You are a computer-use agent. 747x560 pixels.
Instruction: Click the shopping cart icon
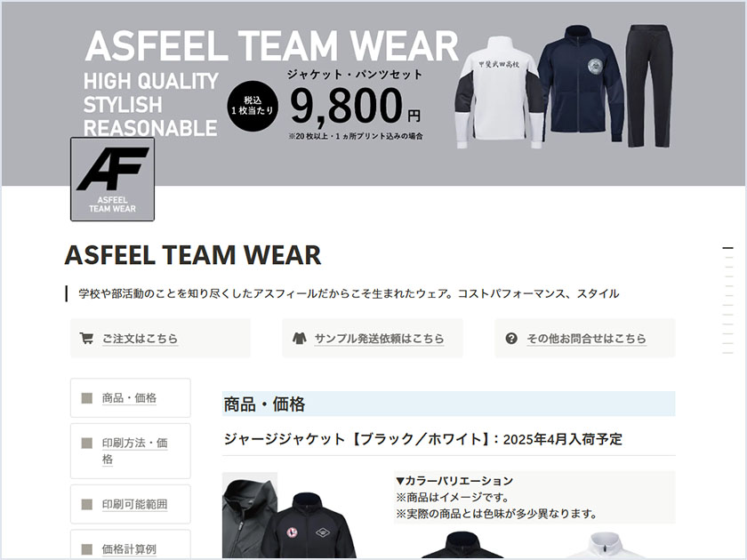click(86, 338)
